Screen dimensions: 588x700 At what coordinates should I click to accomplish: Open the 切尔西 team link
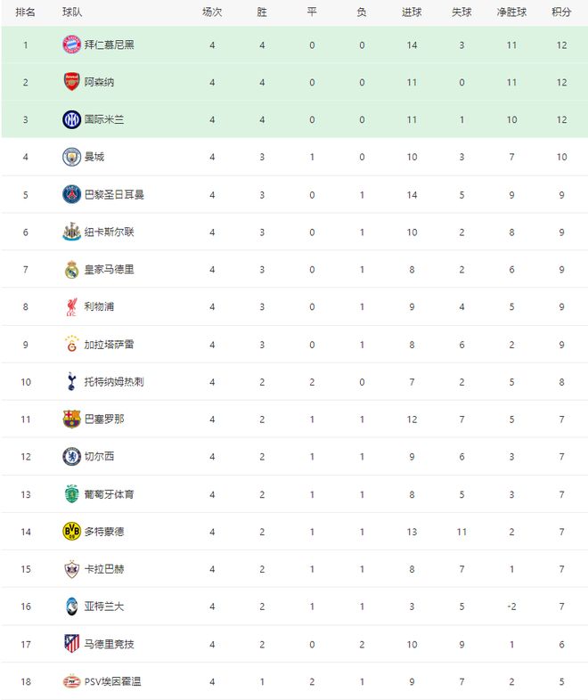click(x=99, y=456)
